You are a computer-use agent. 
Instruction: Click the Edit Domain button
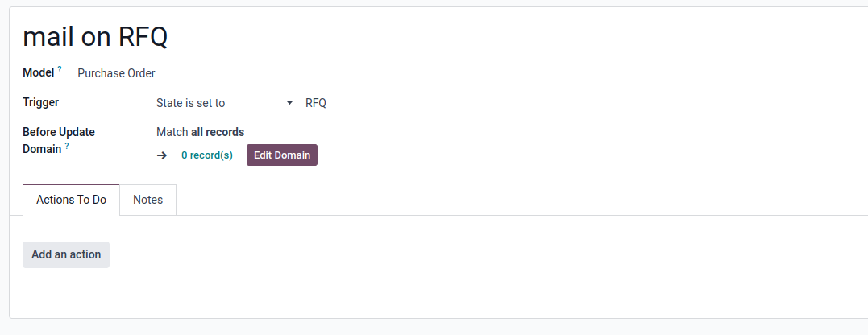282,155
